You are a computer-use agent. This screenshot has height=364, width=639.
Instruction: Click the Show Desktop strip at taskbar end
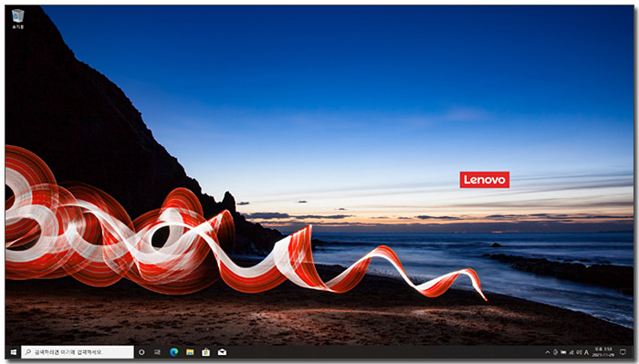[x=633, y=352]
